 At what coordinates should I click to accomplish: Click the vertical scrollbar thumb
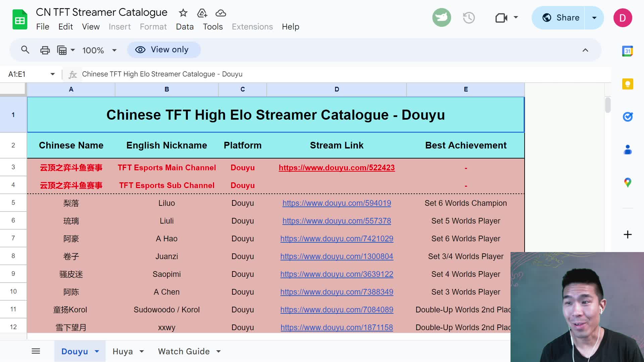[607, 105]
